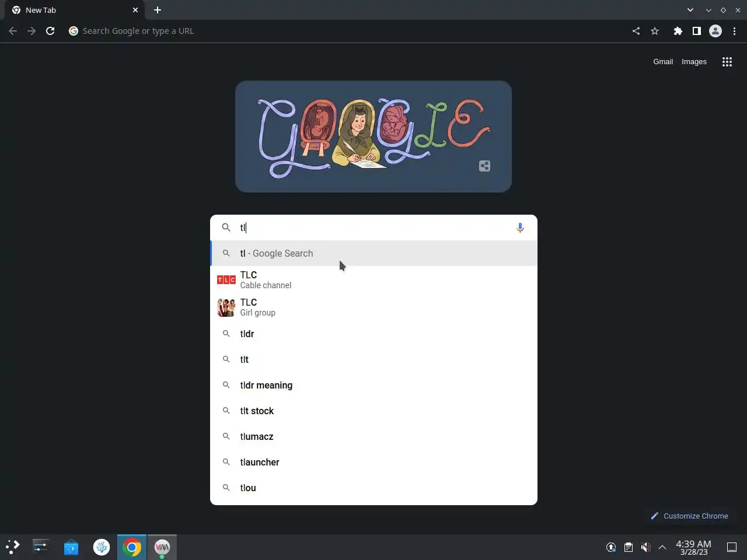Open the share page icon in toolbar

[636, 31]
